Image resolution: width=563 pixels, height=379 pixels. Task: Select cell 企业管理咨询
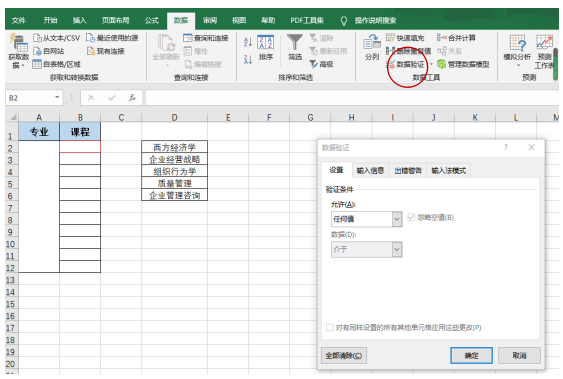(x=174, y=195)
